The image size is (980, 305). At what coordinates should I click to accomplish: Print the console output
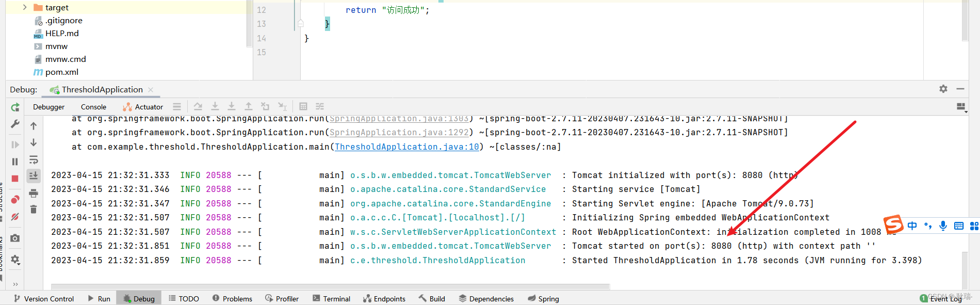click(x=34, y=193)
